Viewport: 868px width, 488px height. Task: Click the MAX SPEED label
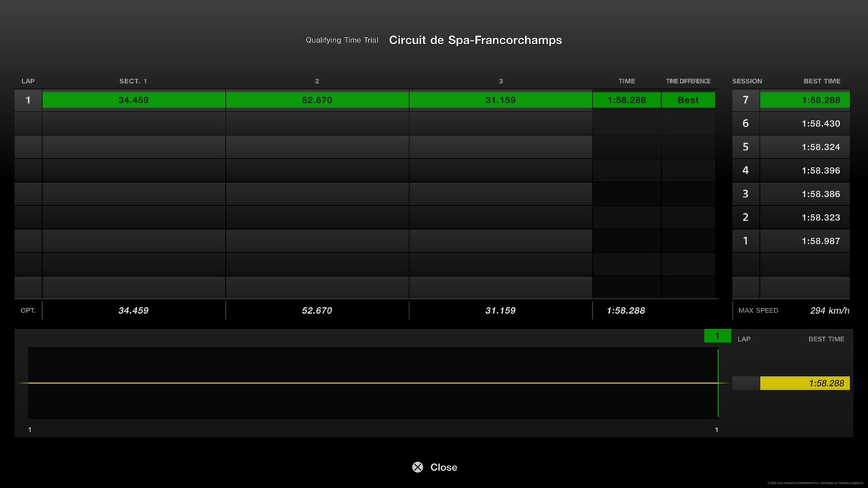pos(758,310)
